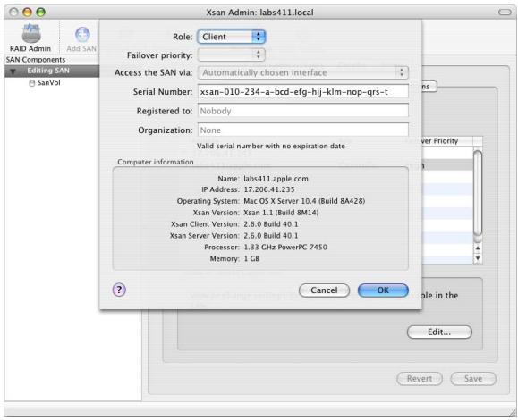Select Editing SAN in SAN Components list
Viewport: 518px width, 420px height.
pos(52,71)
